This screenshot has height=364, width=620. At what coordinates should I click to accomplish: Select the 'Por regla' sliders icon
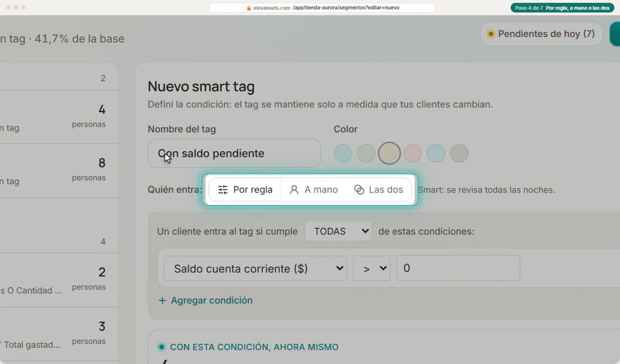pos(223,190)
